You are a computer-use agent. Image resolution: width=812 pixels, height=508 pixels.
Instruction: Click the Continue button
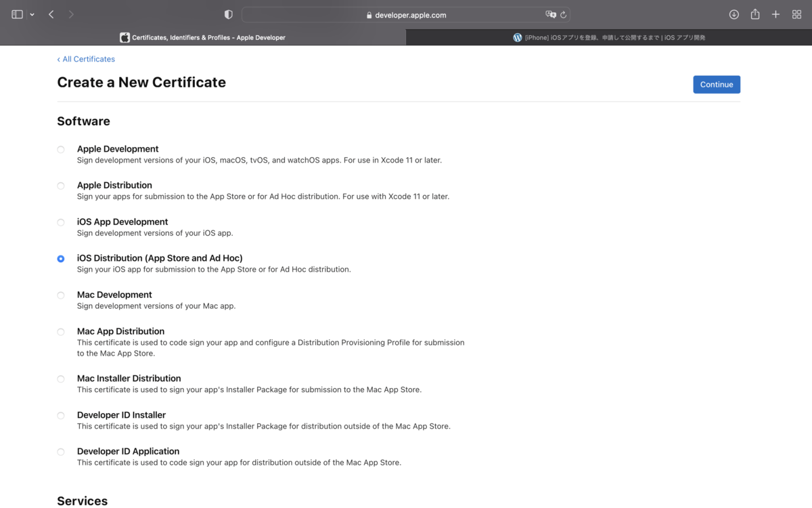(717, 85)
